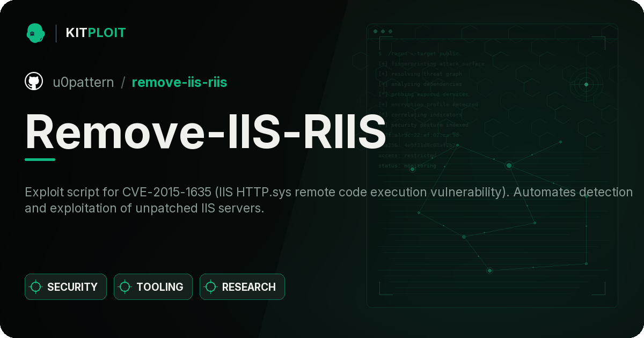The height and width of the screenshot is (338, 644).
Task: Click 'analyzing dependencies' terminal line
Action: click(x=420, y=84)
